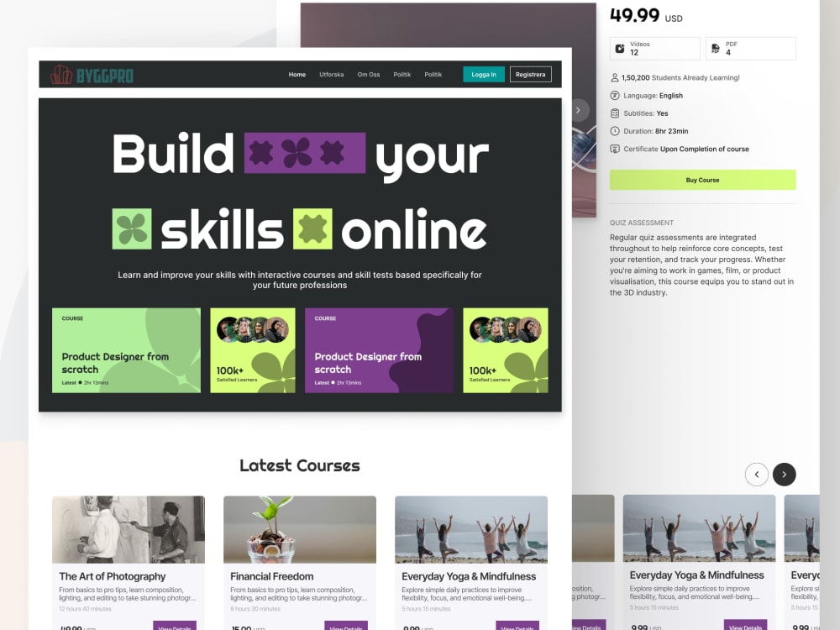Advance the course image carousel arrow
The height and width of the screenshot is (630, 840).
[578, 110]
